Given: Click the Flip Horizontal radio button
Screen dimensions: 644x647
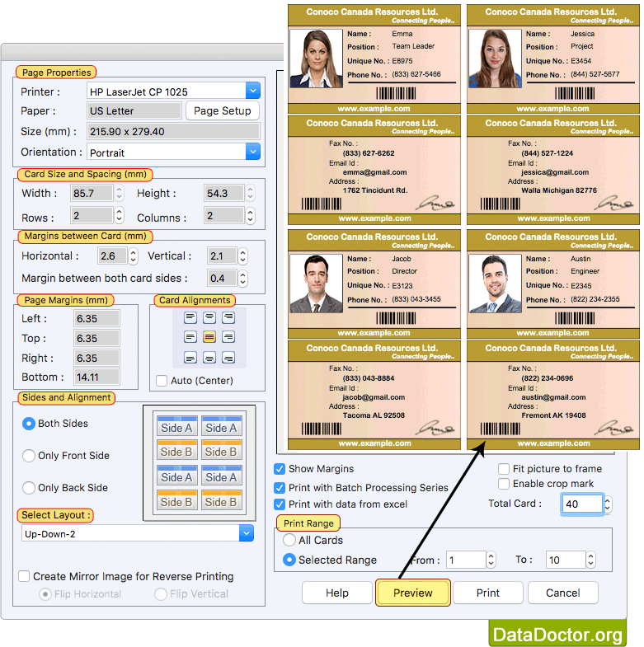Looking at the screenshot, I should tap(45, 593).
